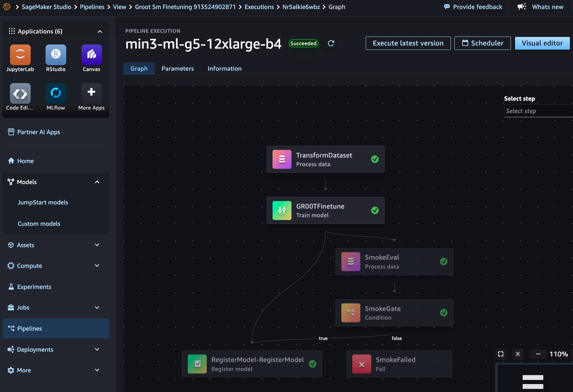Click Execute latest version button
573x392 pixels.
tap(408, 43)
